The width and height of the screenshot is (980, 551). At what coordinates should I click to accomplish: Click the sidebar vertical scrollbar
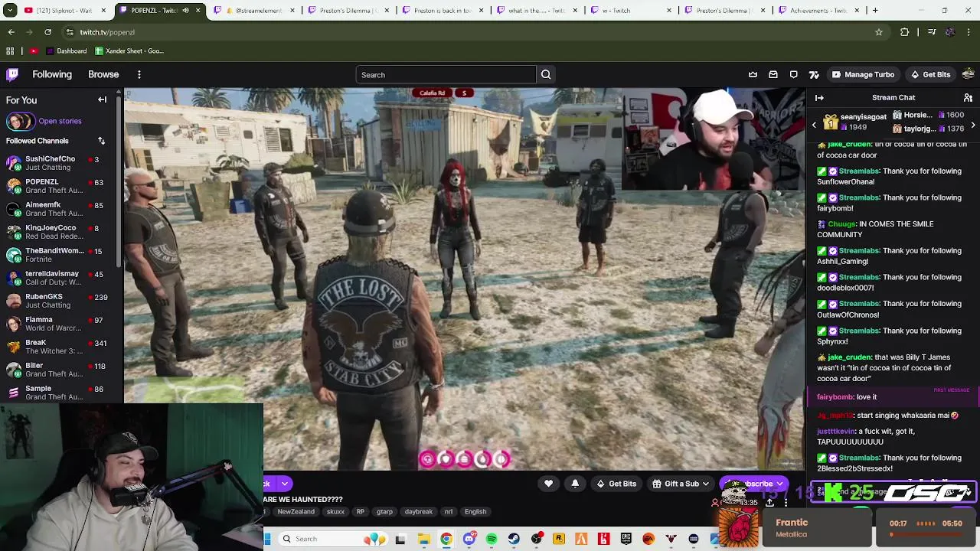click(x=119, y=181)
